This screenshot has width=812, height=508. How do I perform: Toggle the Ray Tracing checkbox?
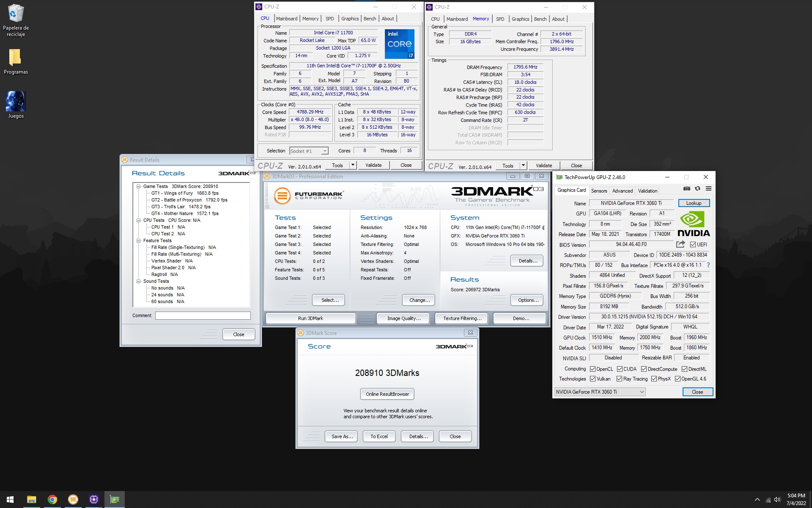pos(619,379)
